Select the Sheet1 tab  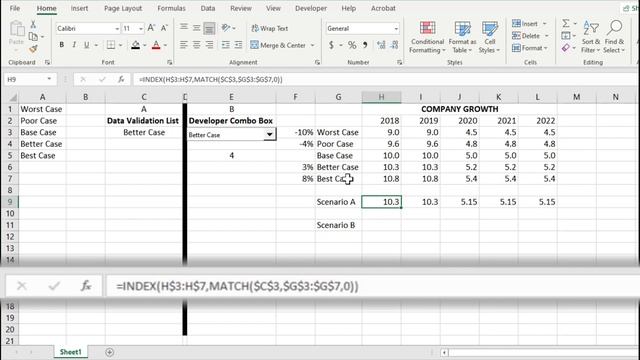(71, 352)
